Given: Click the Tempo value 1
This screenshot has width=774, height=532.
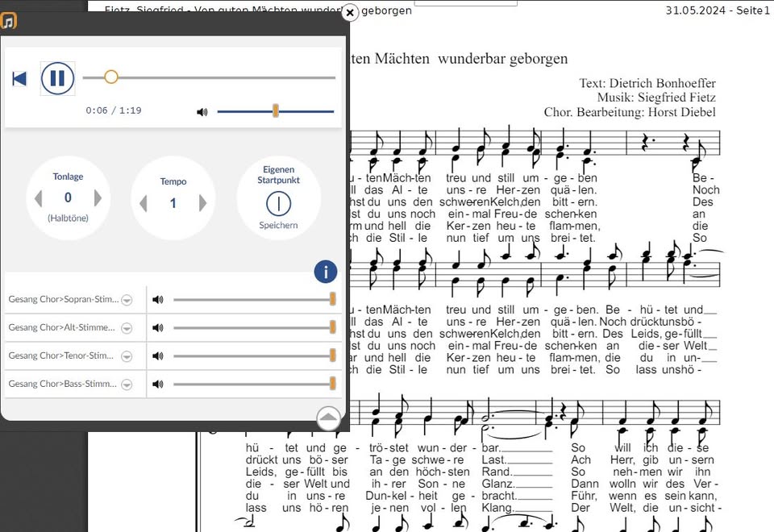Looking at the screenshot, I should tap(173, 203).
